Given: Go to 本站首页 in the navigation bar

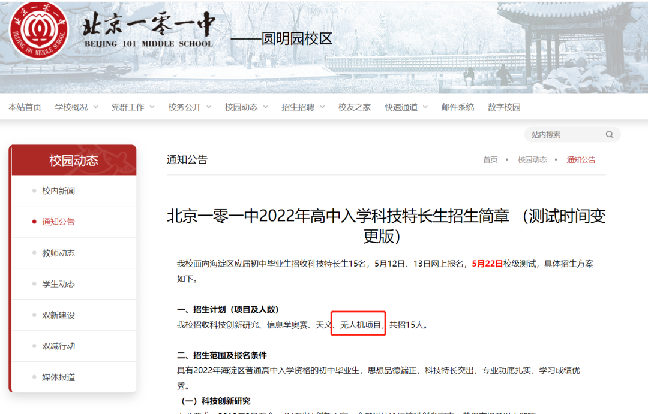Looking at the screenshot, I should (25, 107).
